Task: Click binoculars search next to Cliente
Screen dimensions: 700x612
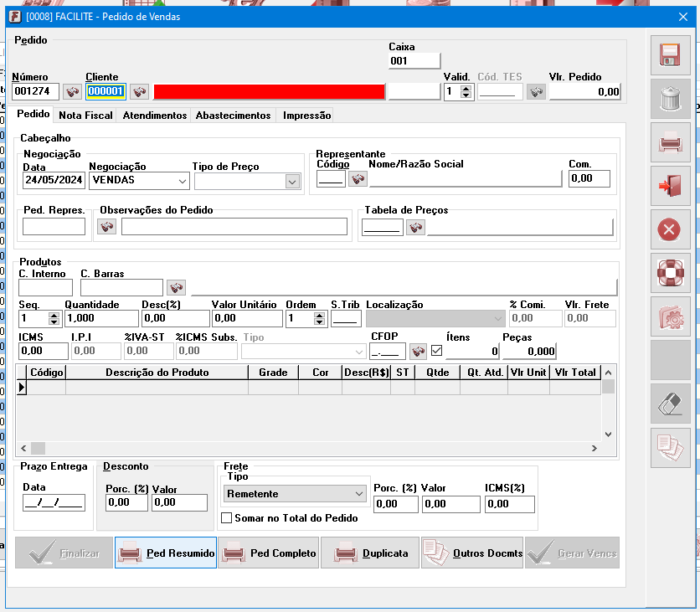Action: click(x=139, y=92)
